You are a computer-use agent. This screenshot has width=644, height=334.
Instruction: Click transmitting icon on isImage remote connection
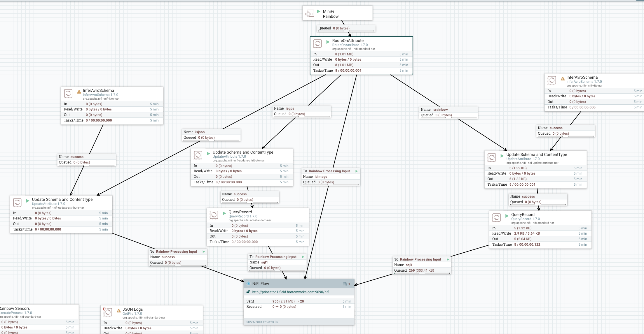coord(357,171)
